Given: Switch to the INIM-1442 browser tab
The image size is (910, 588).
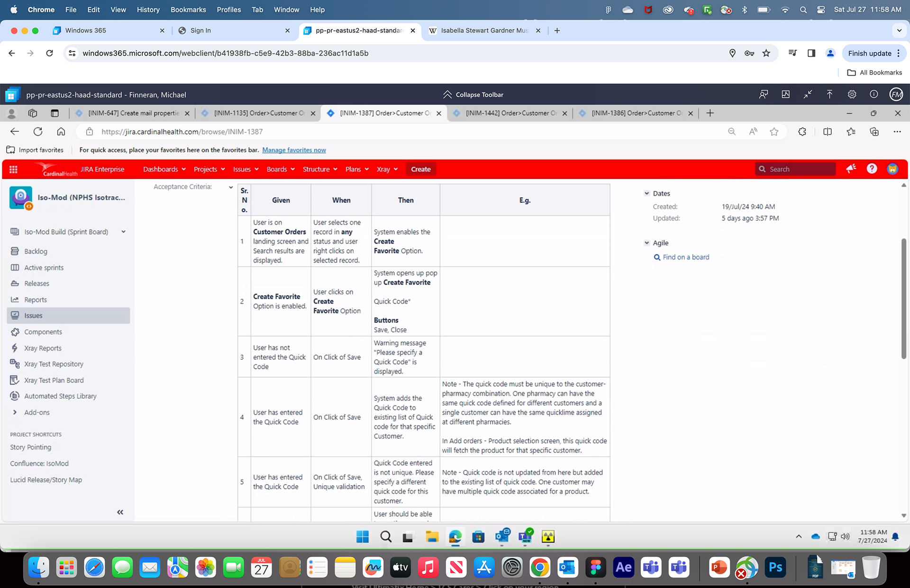Looking at the screenshot, I should (508, 113).
